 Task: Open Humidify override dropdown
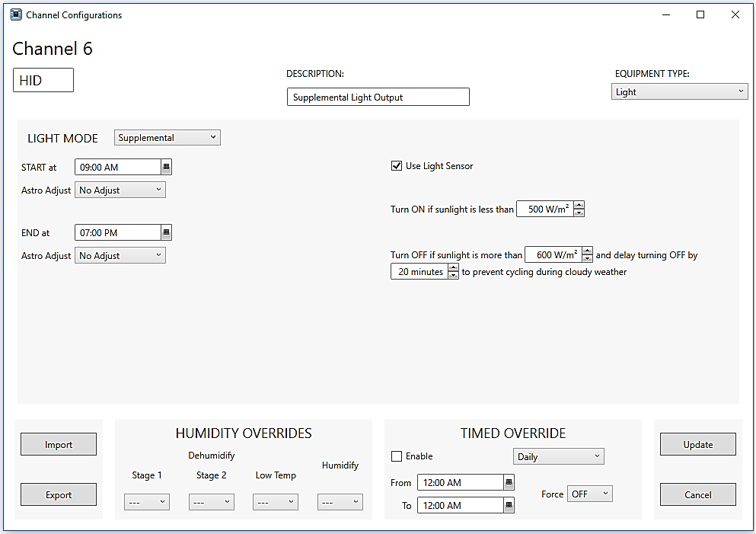pos(340,502)
